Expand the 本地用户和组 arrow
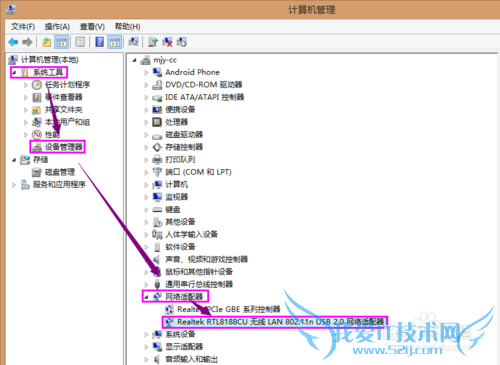 [x=26, y=122]
